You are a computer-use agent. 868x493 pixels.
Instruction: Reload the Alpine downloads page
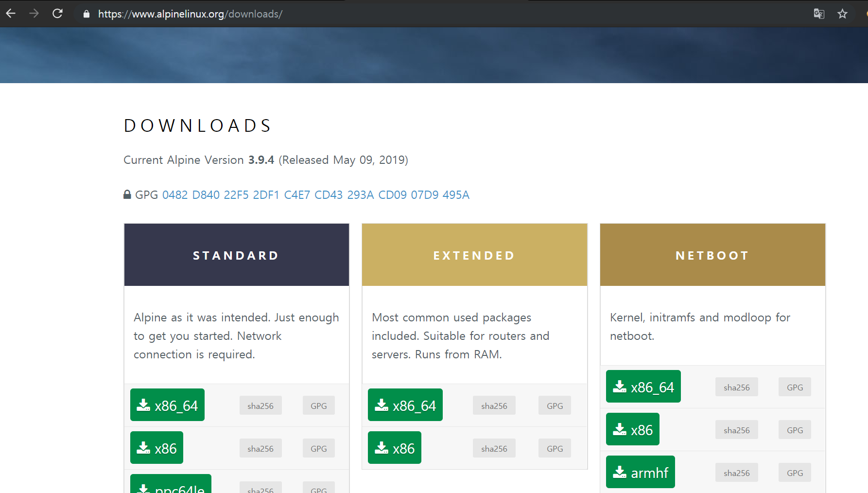point(57,14)
